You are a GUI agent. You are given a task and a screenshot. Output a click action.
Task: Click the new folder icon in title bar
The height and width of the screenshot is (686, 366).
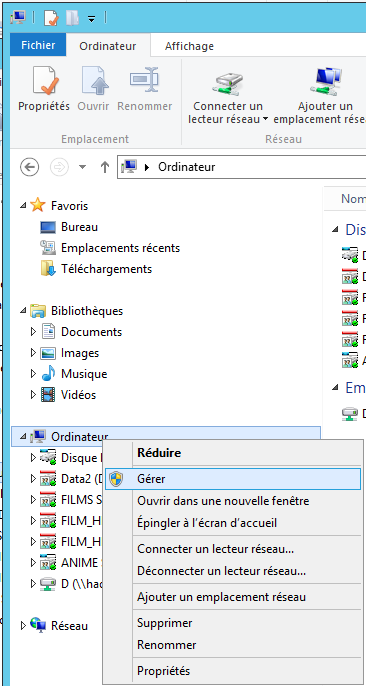[x=73, y=18]
